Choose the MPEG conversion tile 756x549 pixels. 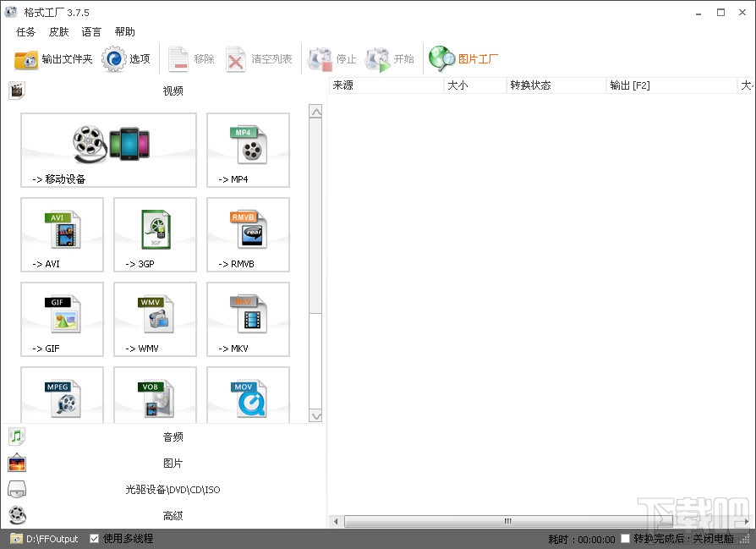click(63, 395)
